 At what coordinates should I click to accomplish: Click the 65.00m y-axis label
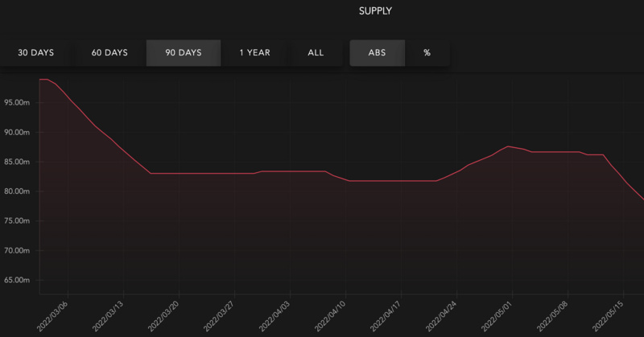point(17,280)
